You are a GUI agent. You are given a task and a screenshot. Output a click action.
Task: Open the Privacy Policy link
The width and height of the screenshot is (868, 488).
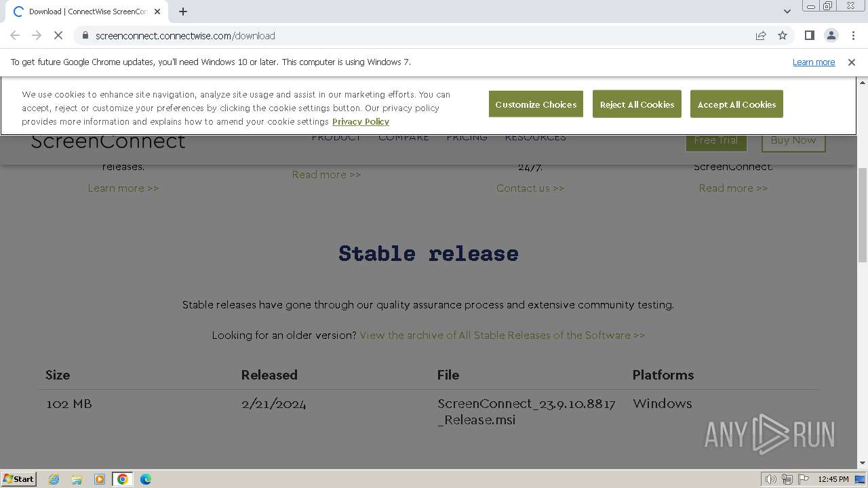(361, 122)
